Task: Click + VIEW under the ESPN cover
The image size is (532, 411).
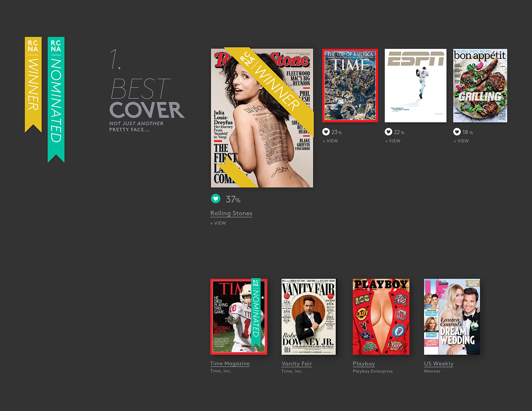Action: [x=393, y=141]
